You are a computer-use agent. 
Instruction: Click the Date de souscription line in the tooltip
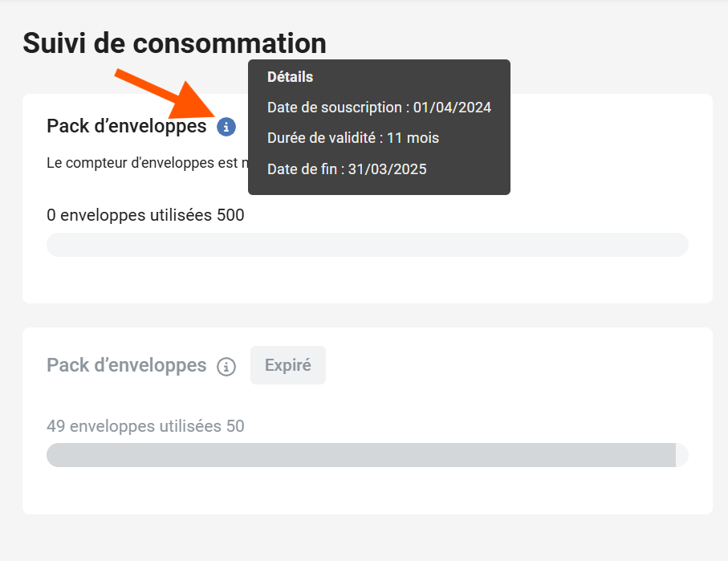tap(379, 108)
